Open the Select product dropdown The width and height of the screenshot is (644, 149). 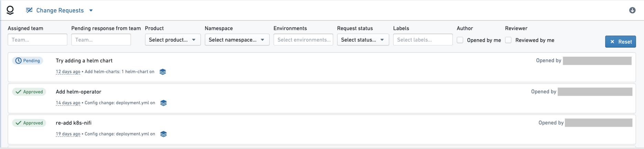coord(173,39)
